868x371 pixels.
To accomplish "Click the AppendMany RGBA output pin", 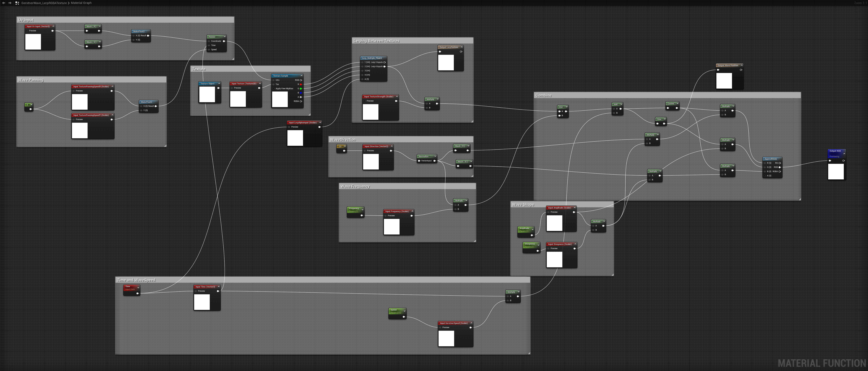I will tap(779, 171).
